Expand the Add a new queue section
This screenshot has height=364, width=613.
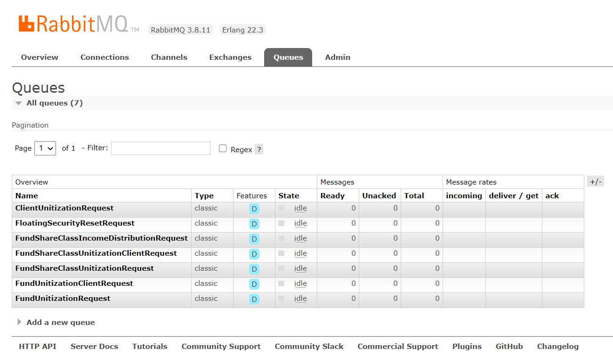tap(60, 323)
